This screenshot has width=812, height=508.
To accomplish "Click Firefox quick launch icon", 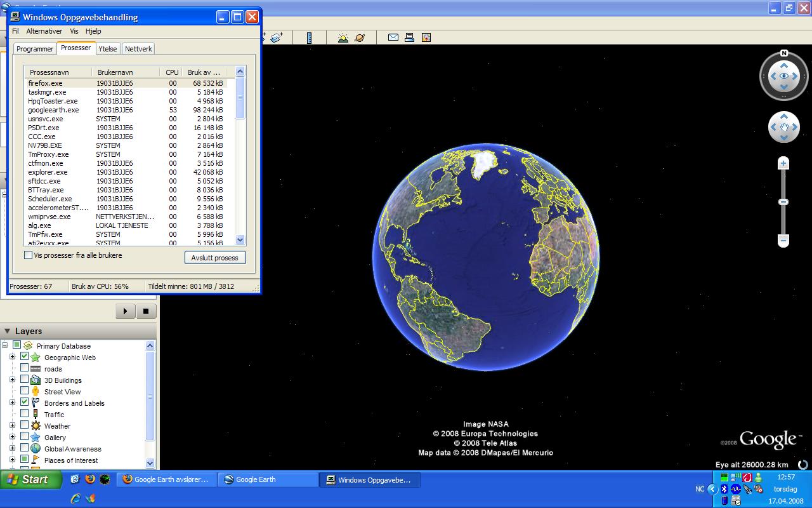I will click(x=90, y=479).
